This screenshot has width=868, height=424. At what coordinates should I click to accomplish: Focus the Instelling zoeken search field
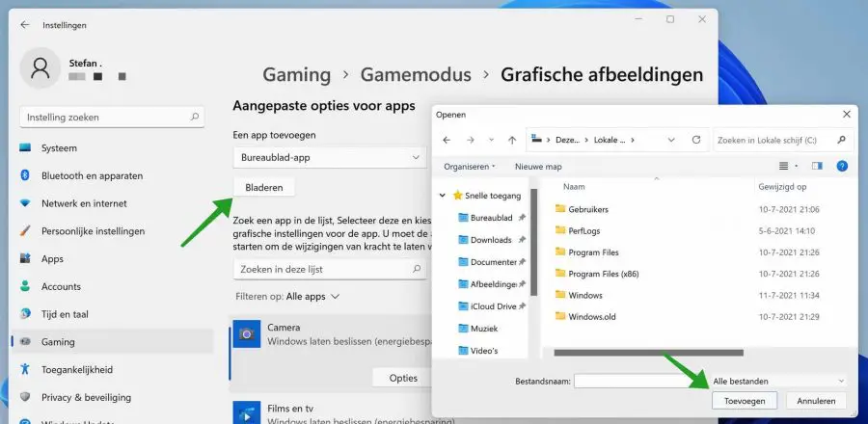click(113, 118)
